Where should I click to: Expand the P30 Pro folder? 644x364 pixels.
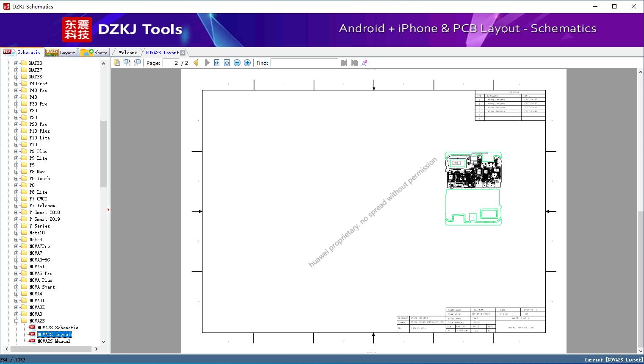coord(17,104)
